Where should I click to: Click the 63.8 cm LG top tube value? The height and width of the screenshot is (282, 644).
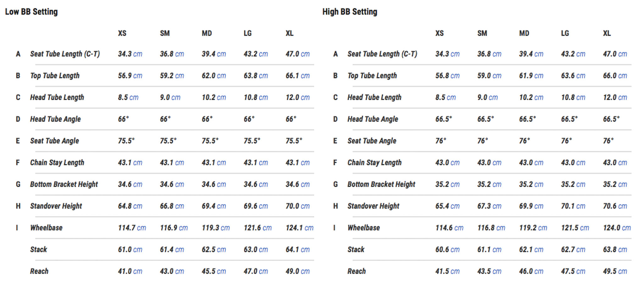click(256, 76)
